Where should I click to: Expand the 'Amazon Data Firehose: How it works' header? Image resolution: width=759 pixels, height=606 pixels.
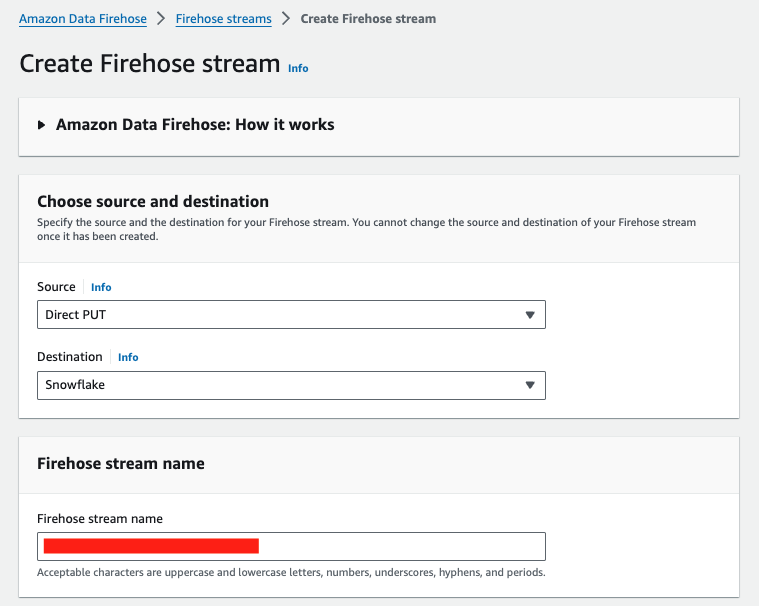(195, 125)
